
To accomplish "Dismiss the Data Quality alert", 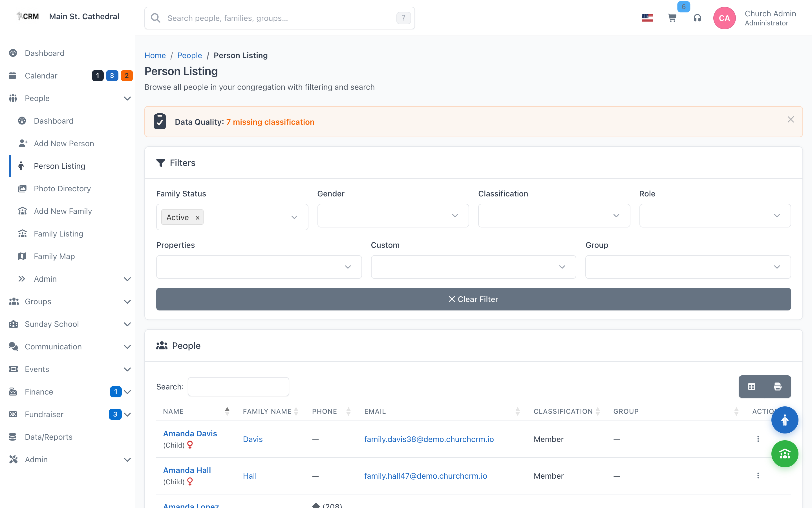I will (791, 120).
